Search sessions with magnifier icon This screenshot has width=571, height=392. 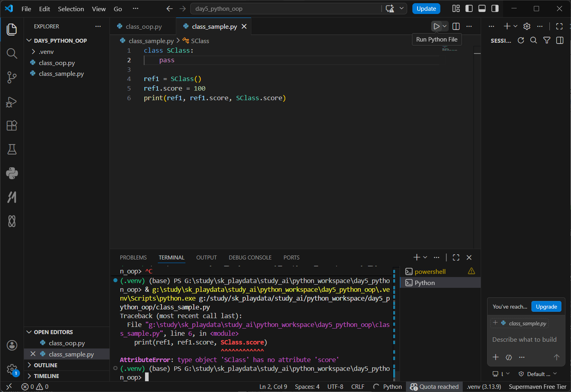[x=533, y=40]
